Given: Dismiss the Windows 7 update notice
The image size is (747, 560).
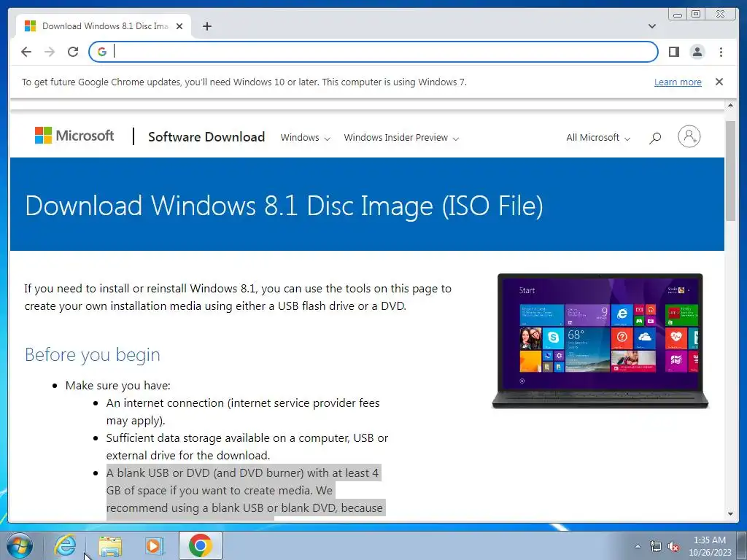Looking at the screenshot, I should (719, 82).
